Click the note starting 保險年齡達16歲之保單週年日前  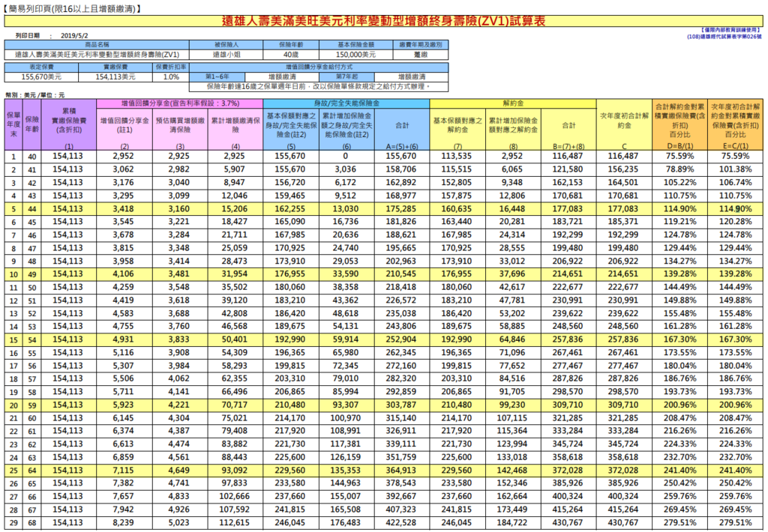[x=319, y=87]
